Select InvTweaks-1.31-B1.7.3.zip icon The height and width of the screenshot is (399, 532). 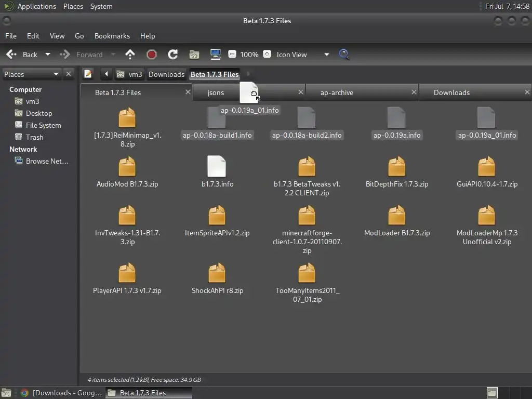coord(127,215)
